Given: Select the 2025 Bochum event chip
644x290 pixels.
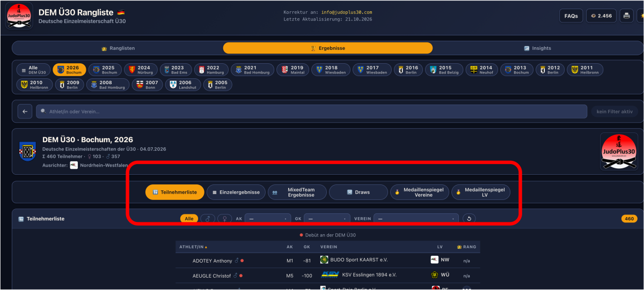Looking at the screenshot, I should (x=105, y=70).
